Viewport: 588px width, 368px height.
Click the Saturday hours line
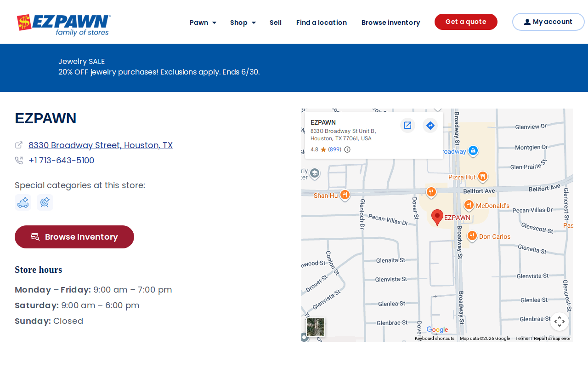click(x=77, y=305)
